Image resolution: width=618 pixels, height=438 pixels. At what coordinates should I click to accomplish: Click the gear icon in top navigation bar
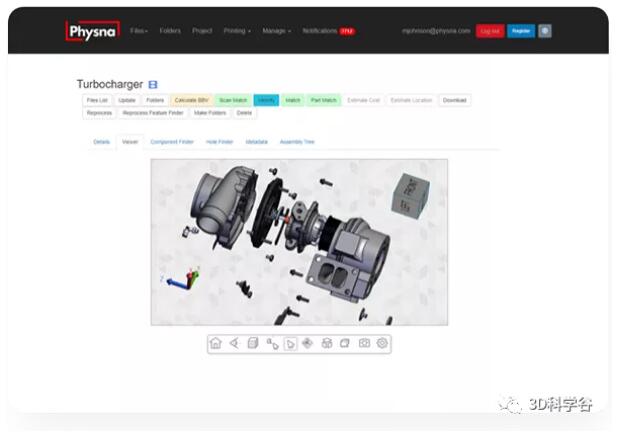(545, 31)
